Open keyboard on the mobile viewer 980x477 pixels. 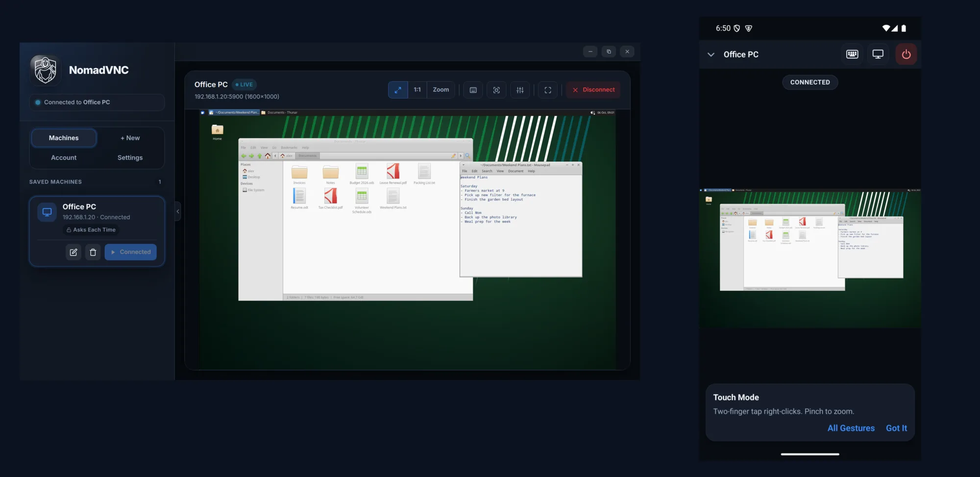(x=853, y=54)
